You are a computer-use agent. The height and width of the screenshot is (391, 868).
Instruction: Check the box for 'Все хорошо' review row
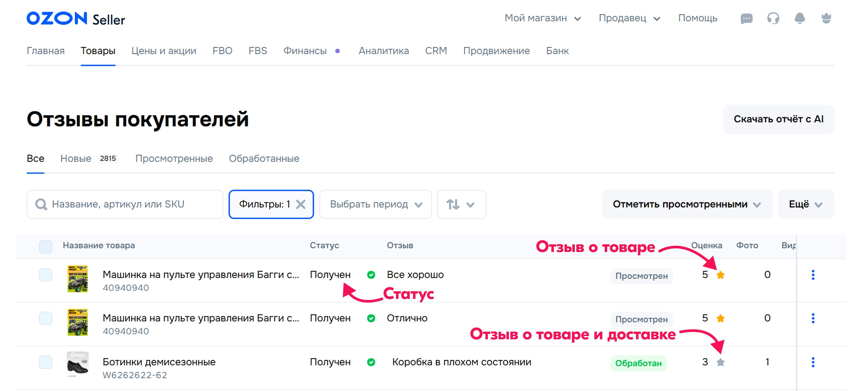pyautogui.click(x=46, y=275)
